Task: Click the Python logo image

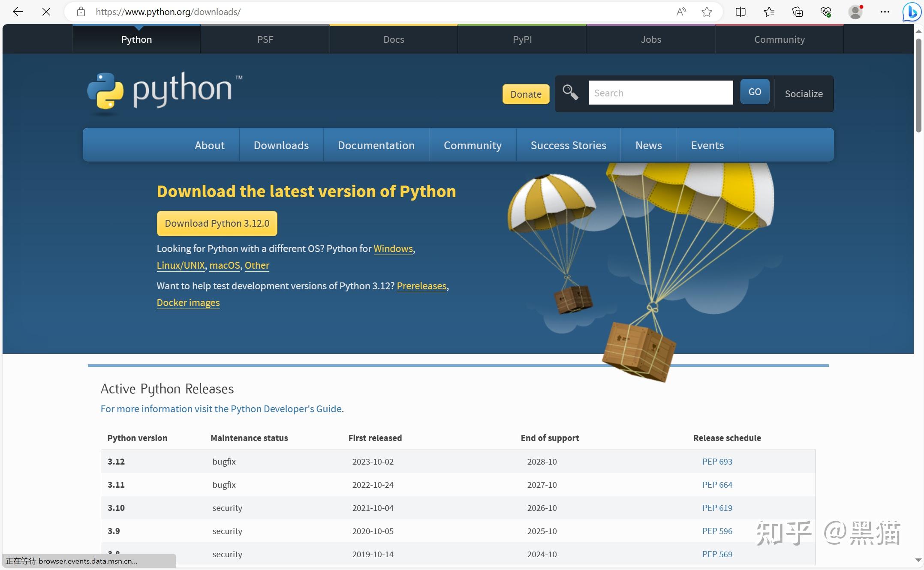Action: 164,91
